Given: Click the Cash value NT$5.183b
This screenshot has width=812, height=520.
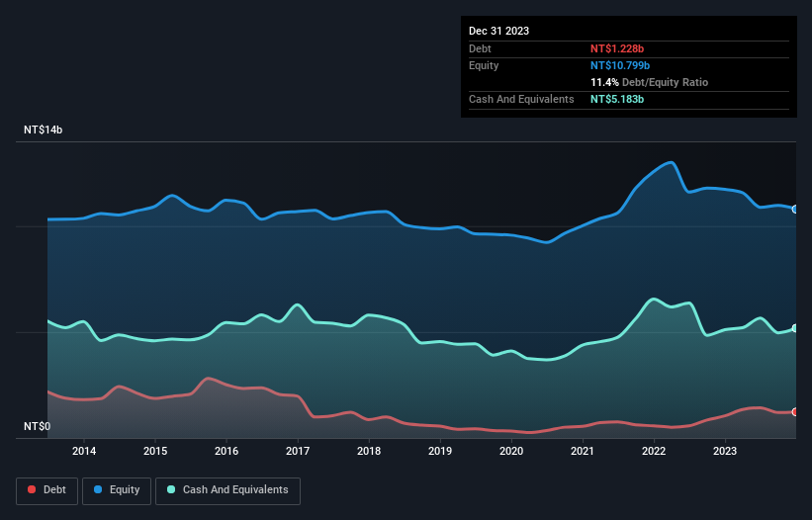Looking at the screenshot, I should coord(617,99).
